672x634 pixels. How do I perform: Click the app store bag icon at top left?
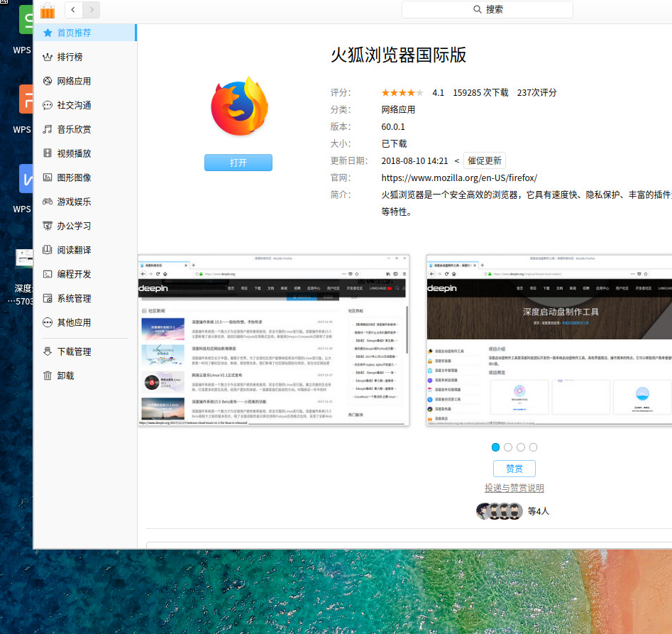tap(48, 11)
